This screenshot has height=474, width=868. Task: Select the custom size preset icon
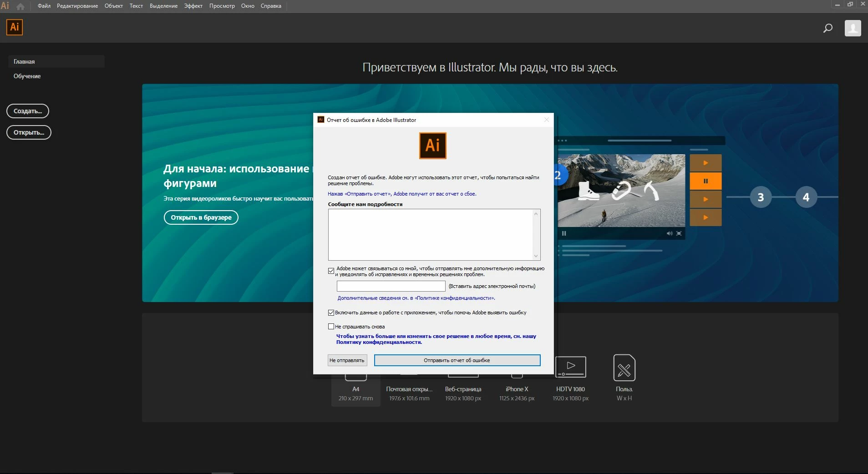click(624, 368)
